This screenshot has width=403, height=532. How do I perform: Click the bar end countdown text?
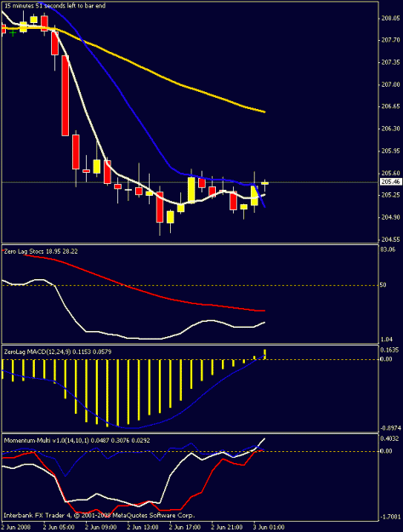(x=54, y=6)
